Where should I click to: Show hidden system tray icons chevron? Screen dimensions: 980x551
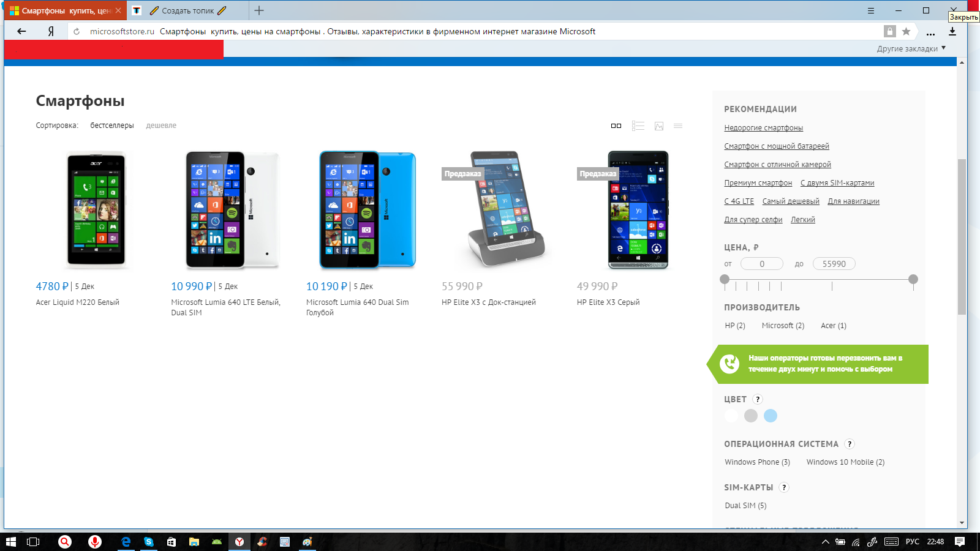[825, 542]
